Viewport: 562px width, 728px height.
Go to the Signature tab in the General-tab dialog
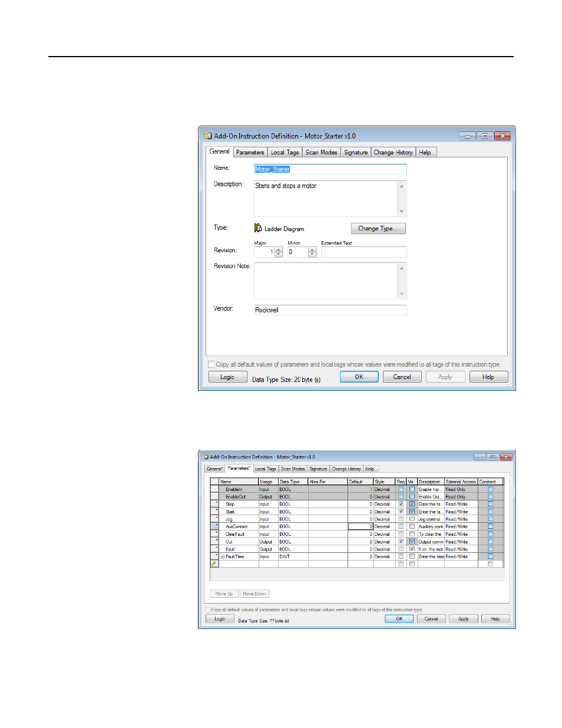pos(356,152)
